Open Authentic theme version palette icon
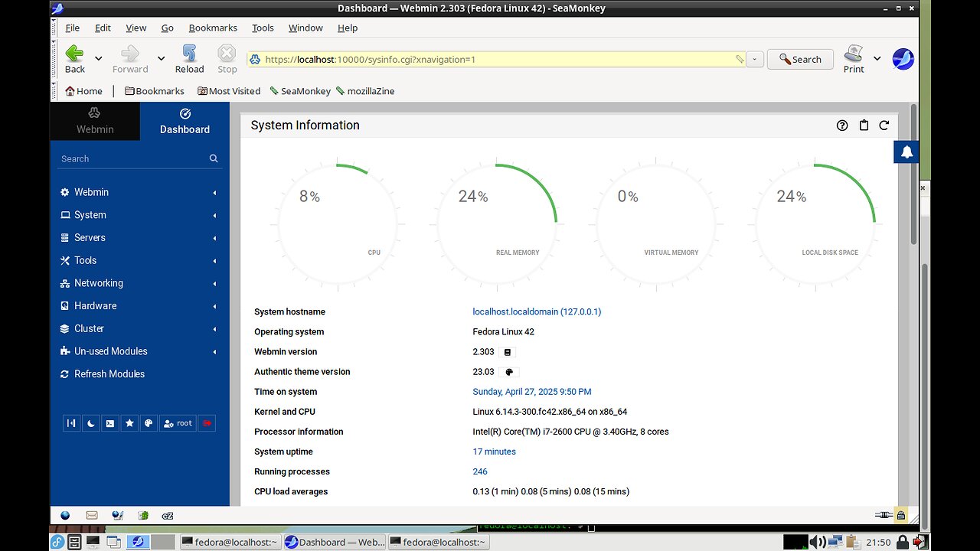The height and width of the screenshot is (551, 980). coord(509,372)
